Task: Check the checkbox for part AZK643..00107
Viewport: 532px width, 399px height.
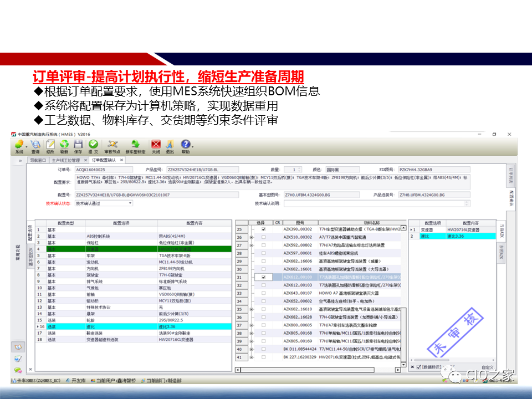Action: [x=264, y=293]
